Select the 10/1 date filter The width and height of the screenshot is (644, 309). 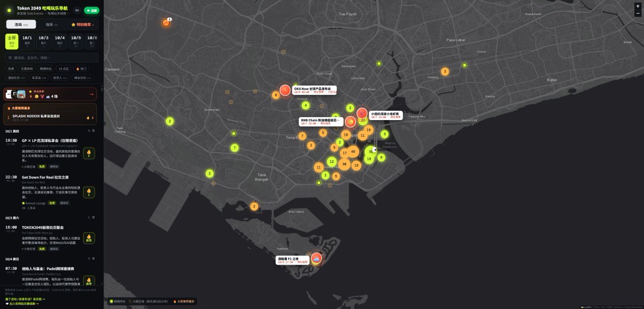[x=27, y=41]
